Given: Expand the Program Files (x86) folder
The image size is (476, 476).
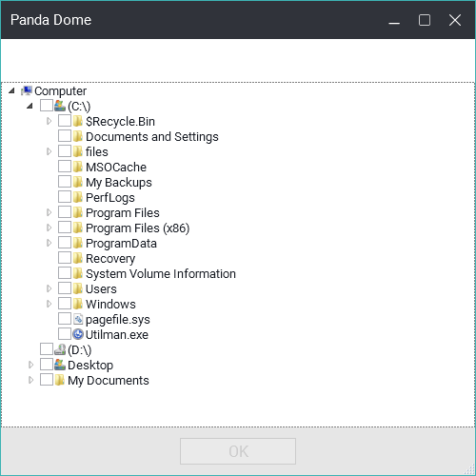Looking at the screenshot, I should coord(49,228).
